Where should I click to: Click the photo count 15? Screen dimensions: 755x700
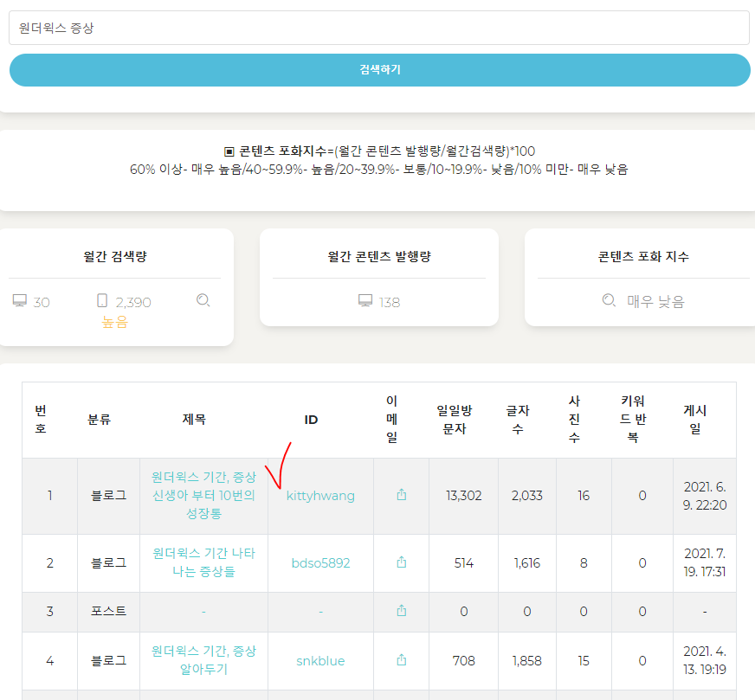584,660
